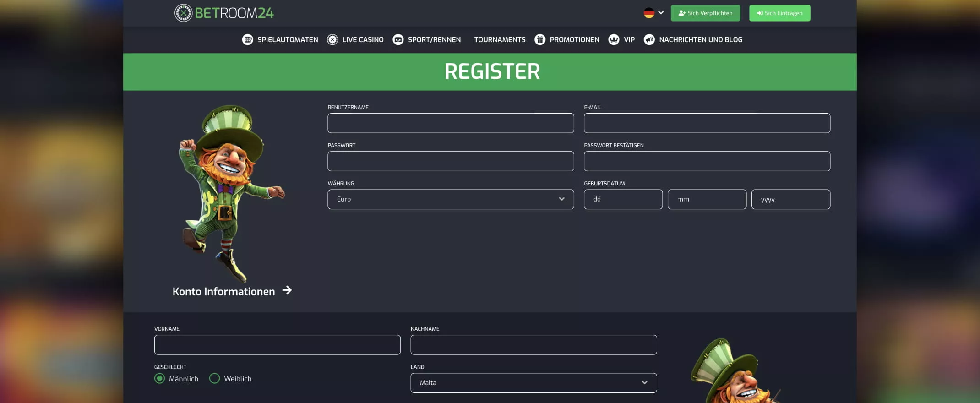Open the Land Malta dropdown
The image size is (980, 403).
[x=534, y=383]
